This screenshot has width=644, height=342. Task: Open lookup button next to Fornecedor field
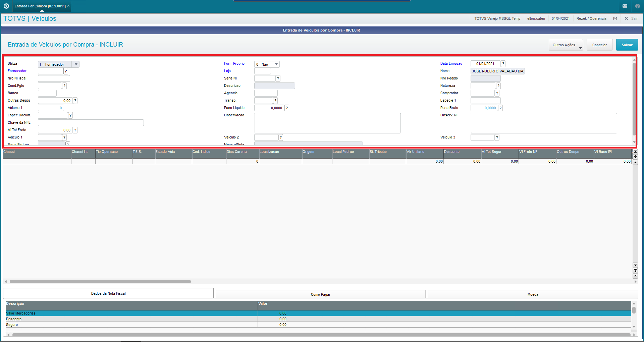coord(66,71)
